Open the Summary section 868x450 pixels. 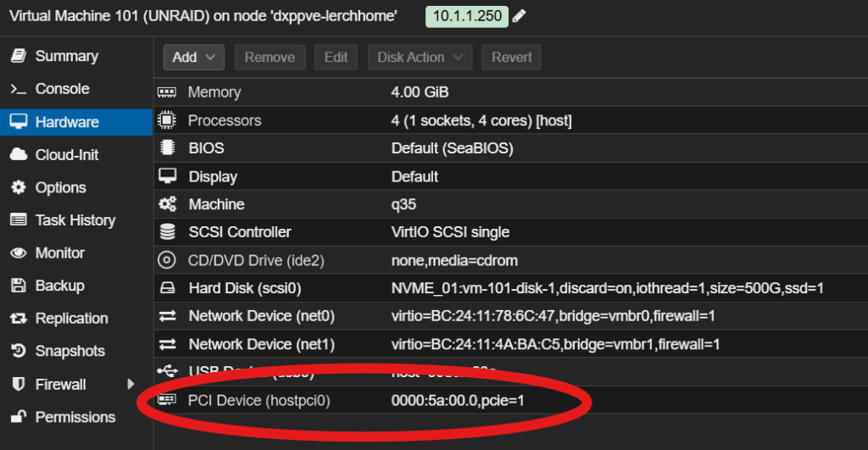(x=66, y=56)
